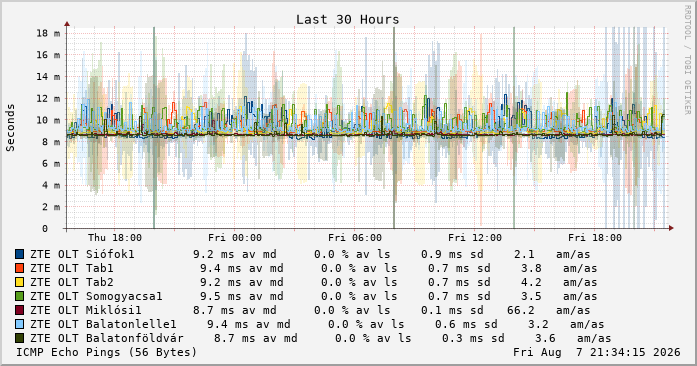697x366 pixels.
Task: Click Balatonföldvár's '3.6 am/as' value
Action: pyautogui.click(x=573, y=338)
